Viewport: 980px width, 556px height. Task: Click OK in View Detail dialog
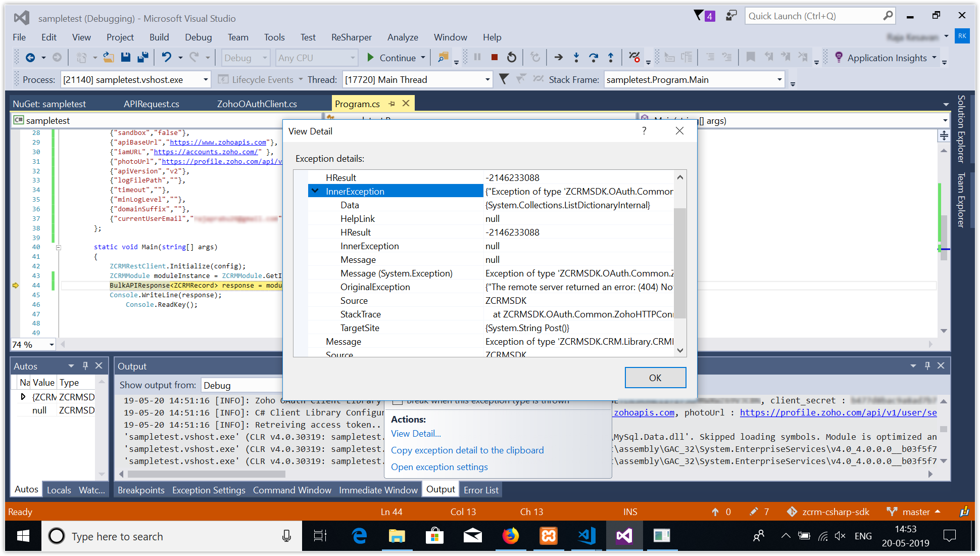[655, 378]
